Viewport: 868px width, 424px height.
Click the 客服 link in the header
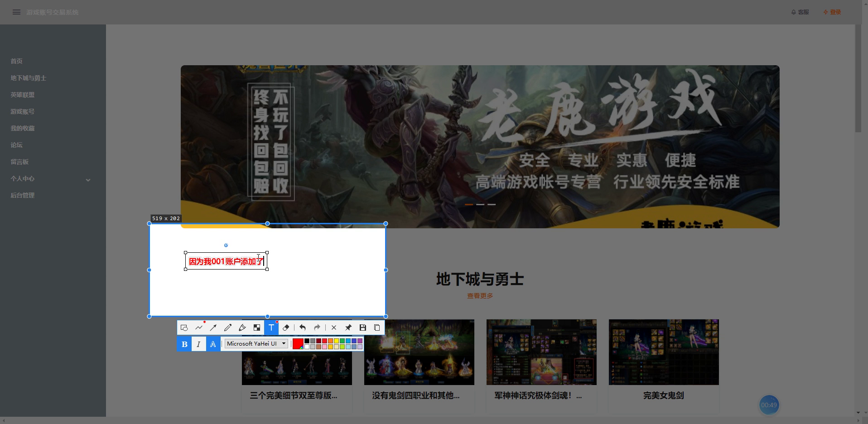(800, 12)
